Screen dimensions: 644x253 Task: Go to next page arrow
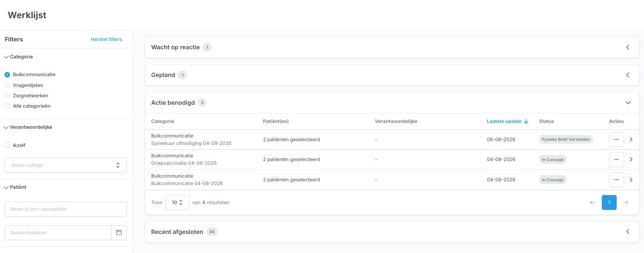click(626, 202)
